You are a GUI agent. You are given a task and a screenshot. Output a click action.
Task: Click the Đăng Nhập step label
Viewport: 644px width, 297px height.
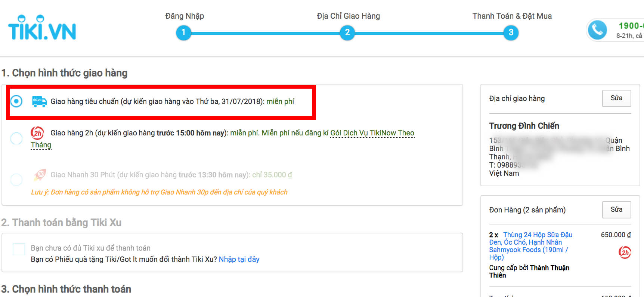point(185,16)
